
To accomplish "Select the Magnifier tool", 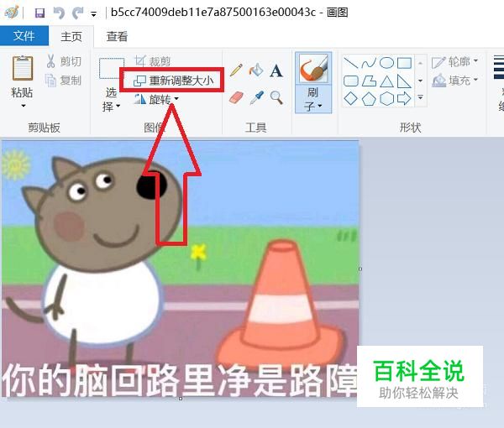I will coord(276,97).
